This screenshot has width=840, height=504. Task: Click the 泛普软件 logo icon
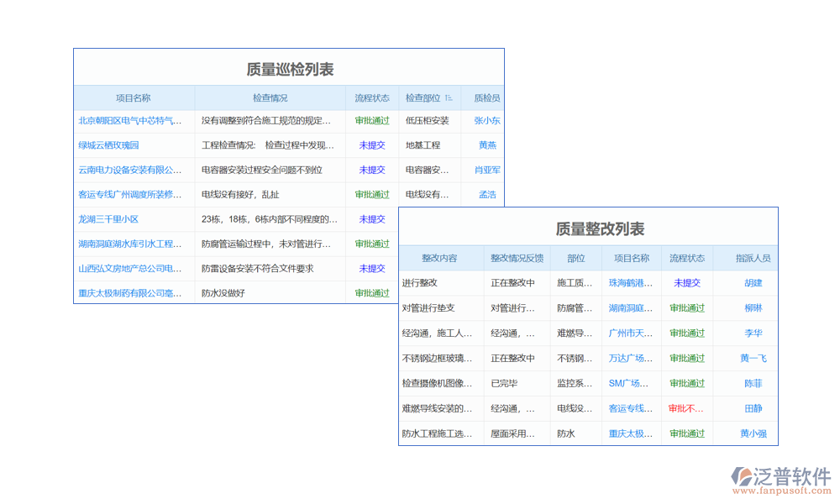(x=742, y=478)
